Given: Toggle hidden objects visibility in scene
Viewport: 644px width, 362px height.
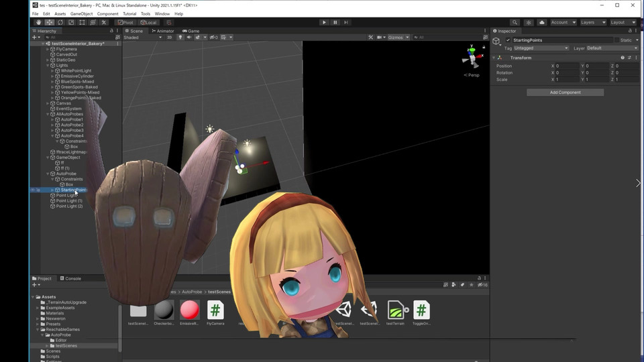Looking at the screenshot, I should click(213, 37).
